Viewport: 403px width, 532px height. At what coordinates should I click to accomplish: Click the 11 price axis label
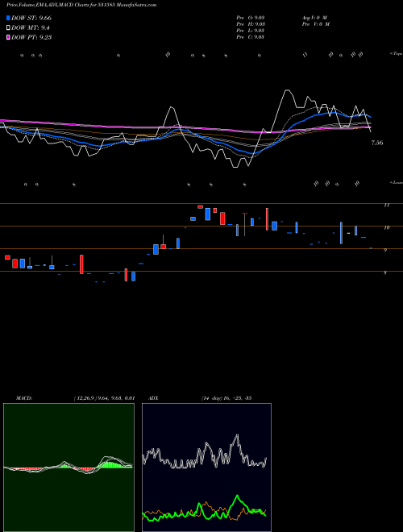point(386,206)
